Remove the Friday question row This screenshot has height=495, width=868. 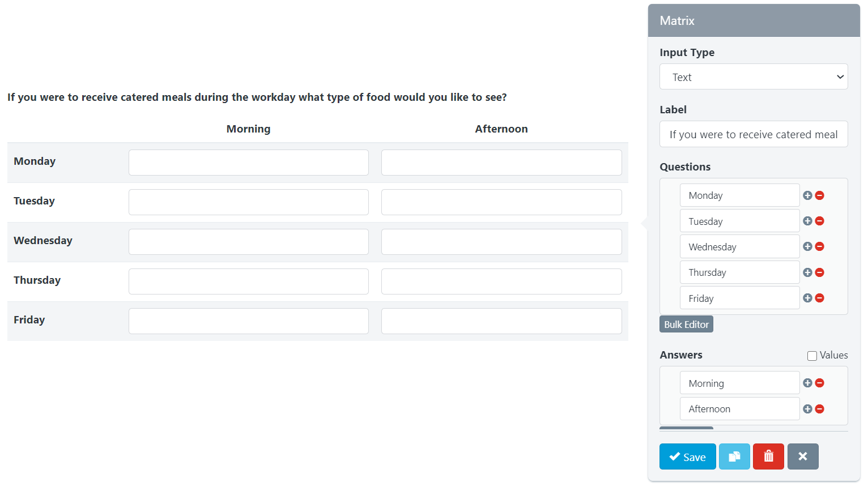819,298
